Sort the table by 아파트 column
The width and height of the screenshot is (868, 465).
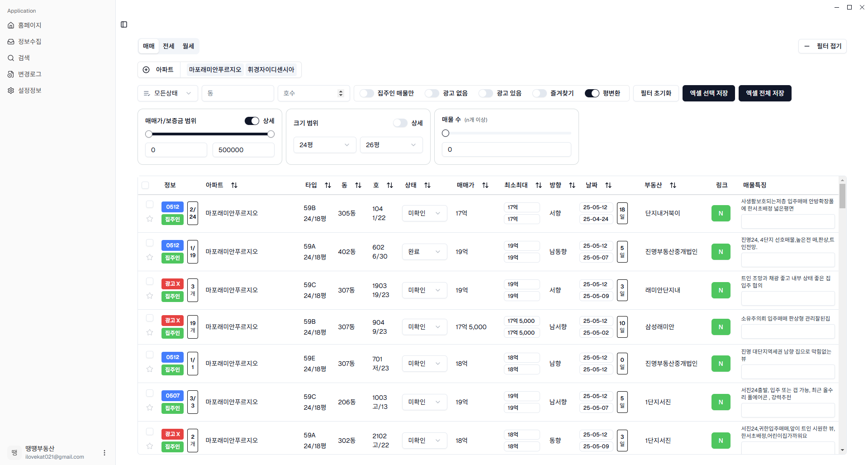click(234, 185)
